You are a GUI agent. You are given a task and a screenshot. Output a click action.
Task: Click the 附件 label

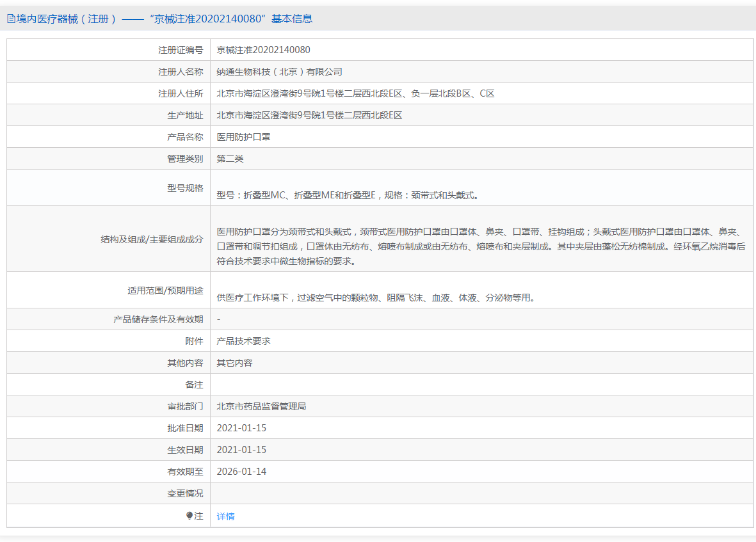pos(195,341)
